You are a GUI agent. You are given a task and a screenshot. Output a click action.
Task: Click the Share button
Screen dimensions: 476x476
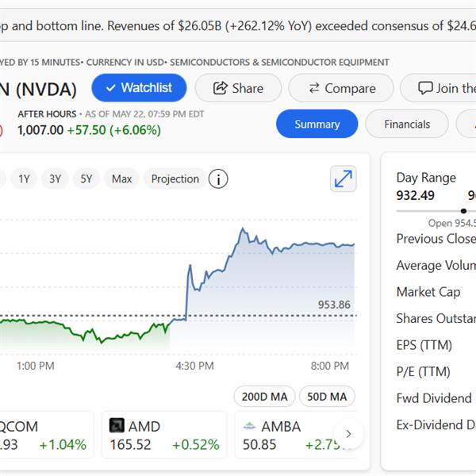point(238,88)
